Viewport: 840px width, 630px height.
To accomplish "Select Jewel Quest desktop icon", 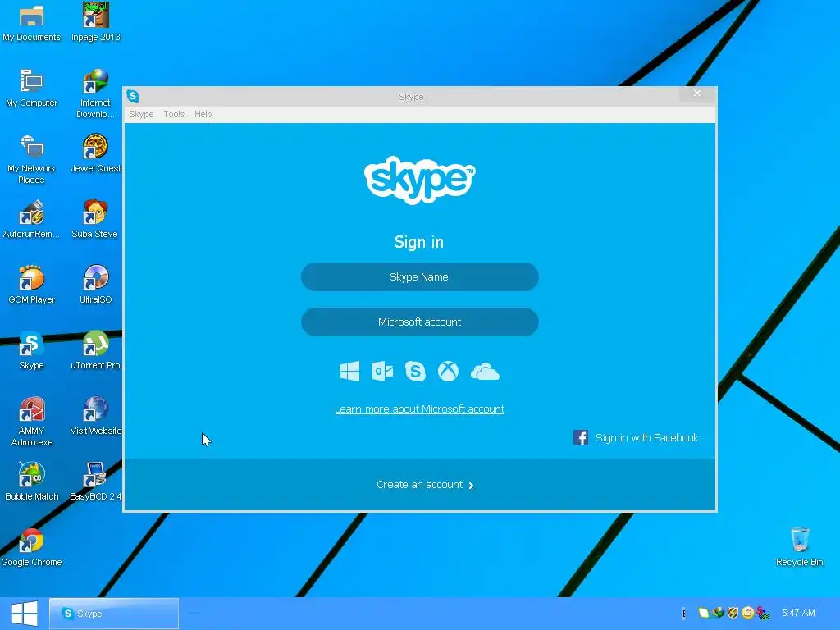I will (96, 154).
